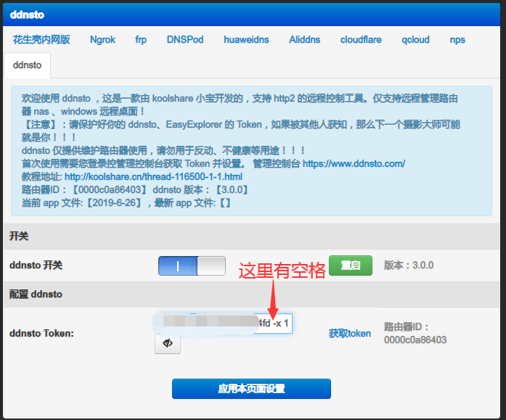Click the 开关 section header
Screen dimensions: 506x420
[19, 236]
